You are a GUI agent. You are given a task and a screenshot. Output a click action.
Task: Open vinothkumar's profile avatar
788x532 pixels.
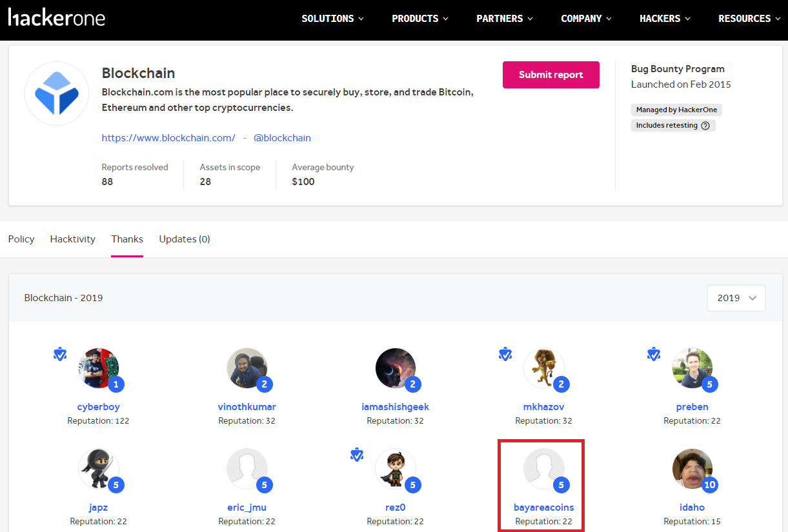[x=247, y=368]
